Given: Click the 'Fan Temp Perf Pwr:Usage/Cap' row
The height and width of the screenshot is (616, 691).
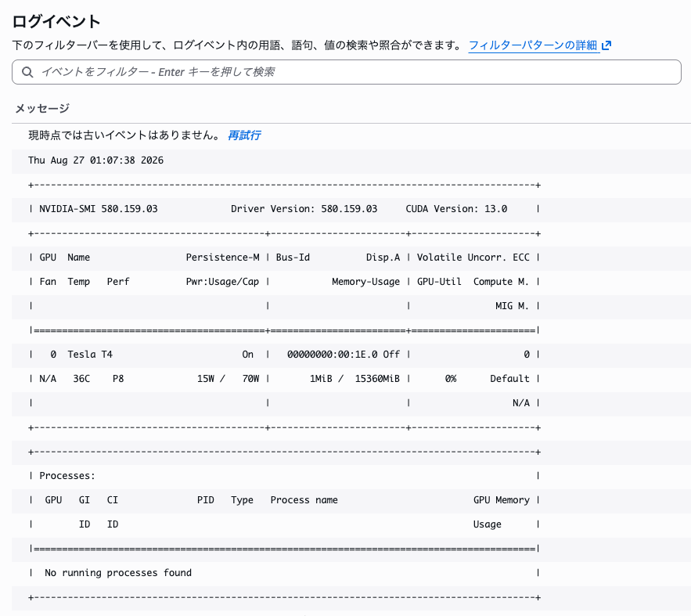Looking at the screenshot, I should tap(351, 282).
